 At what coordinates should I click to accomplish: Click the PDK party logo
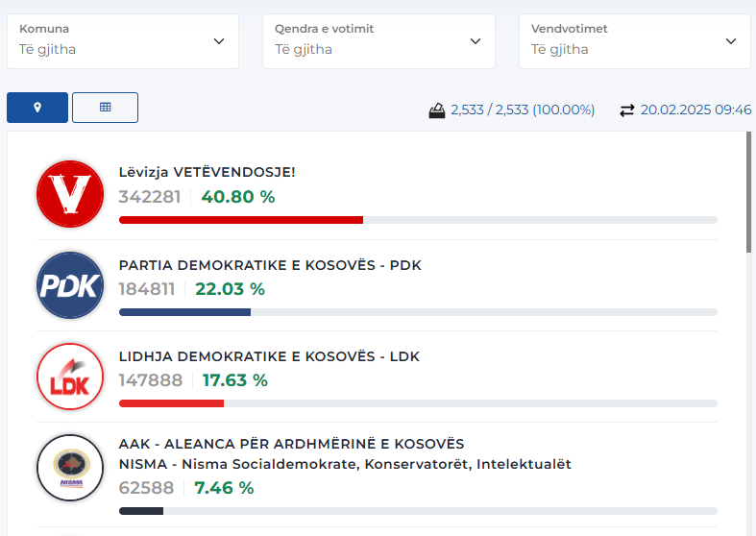pos(69,285)
